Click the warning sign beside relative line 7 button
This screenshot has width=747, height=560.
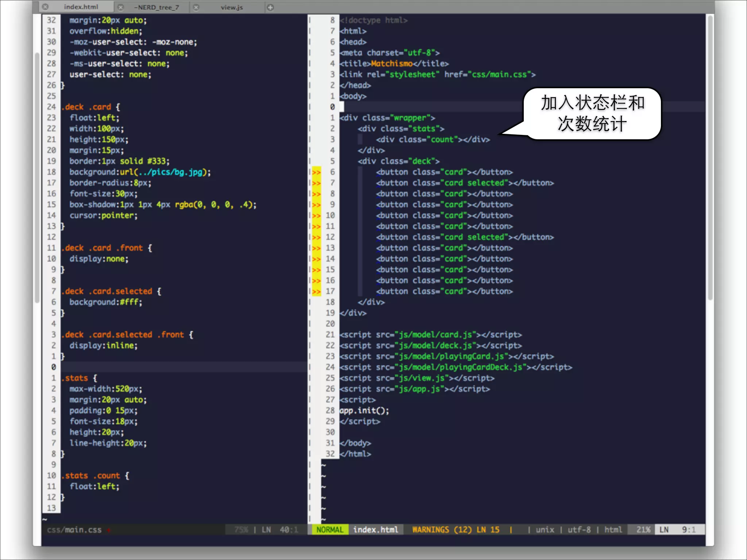tap(316, 183)
